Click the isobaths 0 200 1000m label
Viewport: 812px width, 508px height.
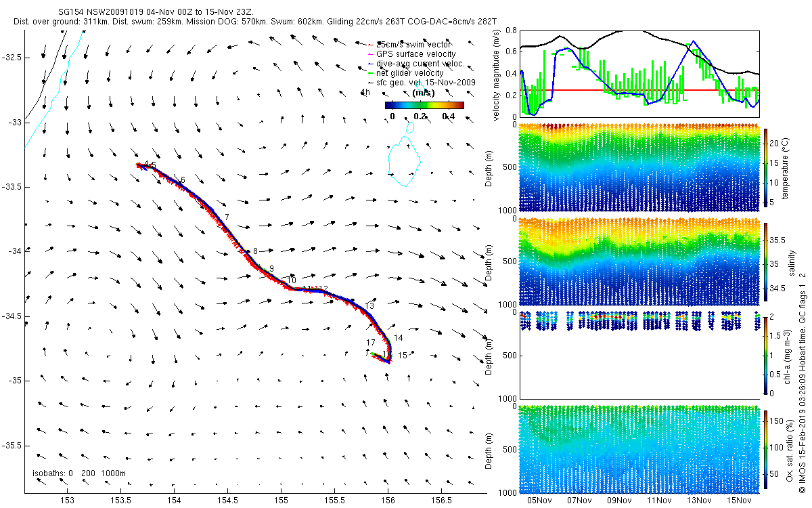[x=79, y=473]
